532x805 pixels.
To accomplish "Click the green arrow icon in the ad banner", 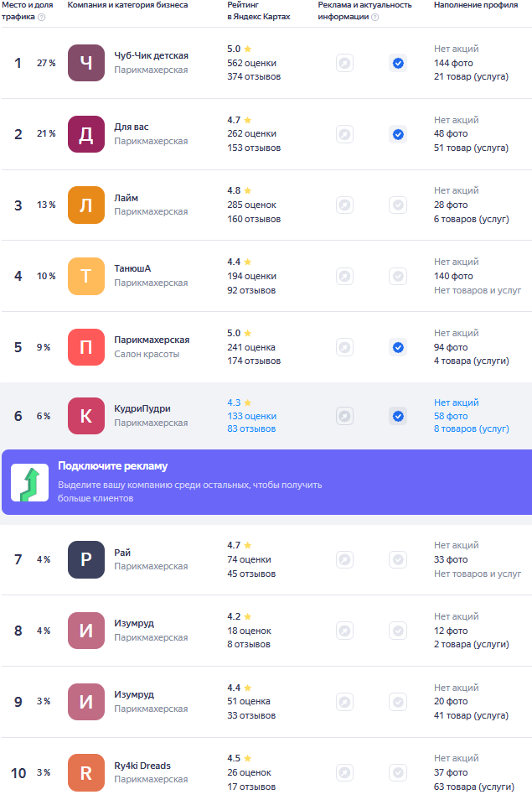I will (29, 482).
